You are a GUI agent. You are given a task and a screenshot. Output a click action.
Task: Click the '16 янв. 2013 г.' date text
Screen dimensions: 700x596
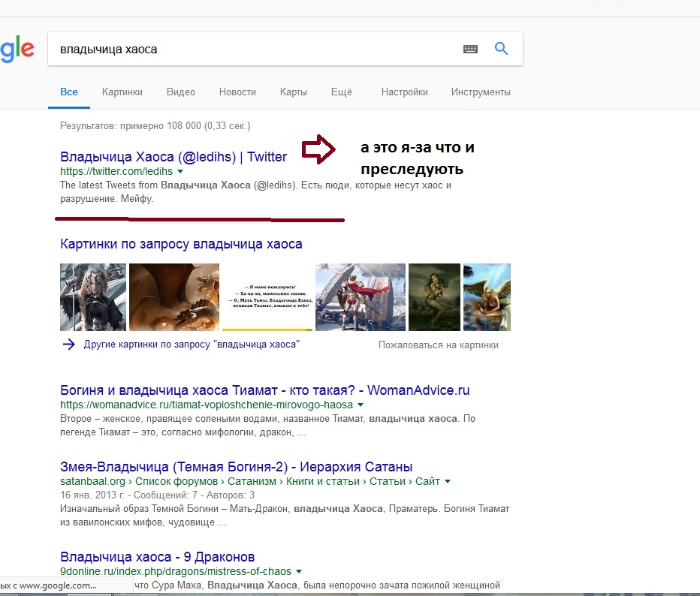92,495
